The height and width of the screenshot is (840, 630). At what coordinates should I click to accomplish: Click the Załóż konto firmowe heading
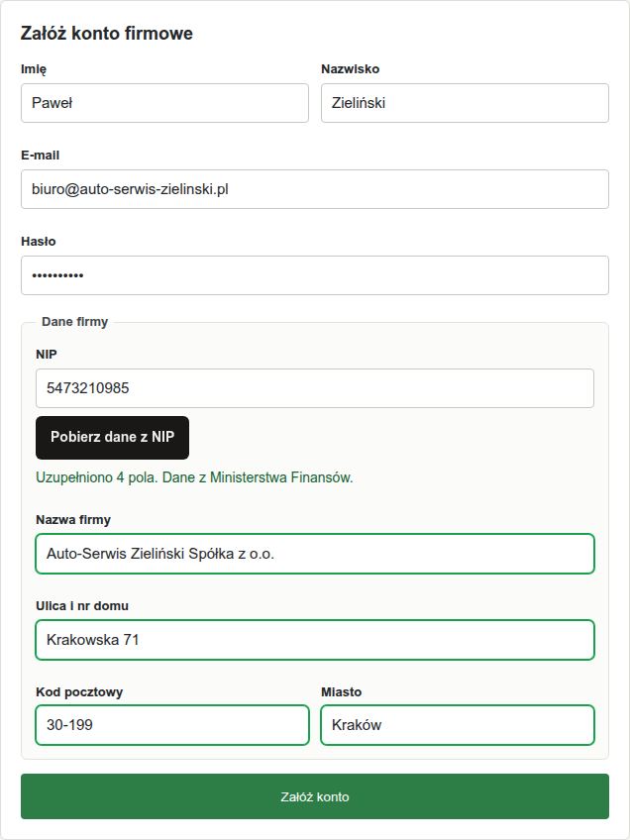107,34
